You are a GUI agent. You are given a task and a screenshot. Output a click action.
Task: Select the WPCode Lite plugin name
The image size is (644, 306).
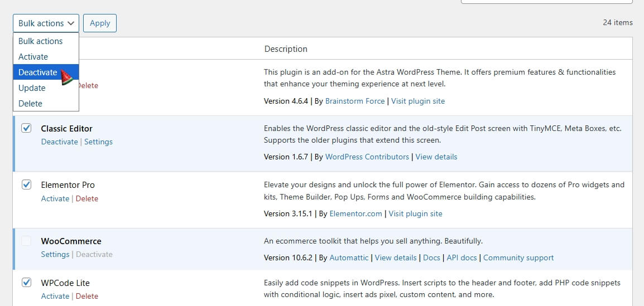click(x=65, y=283)
